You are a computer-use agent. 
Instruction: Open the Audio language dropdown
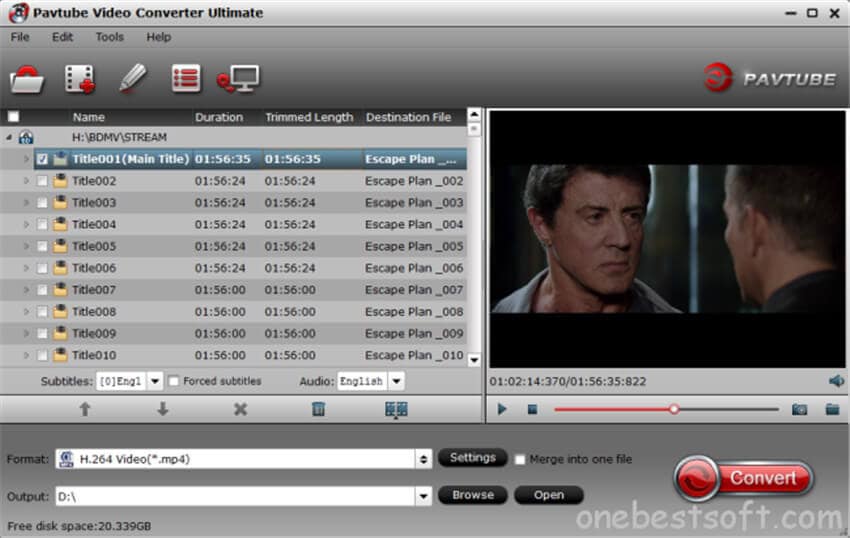pos(397,381)
